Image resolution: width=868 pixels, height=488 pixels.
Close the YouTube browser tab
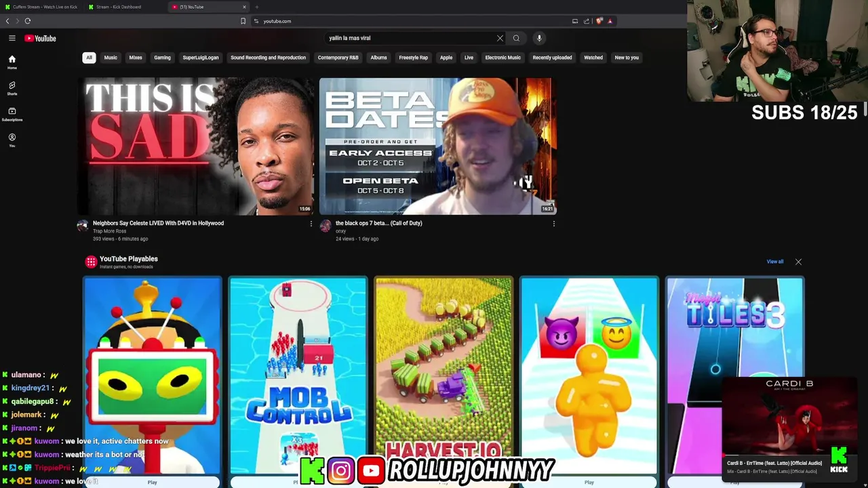coord(244,7)
